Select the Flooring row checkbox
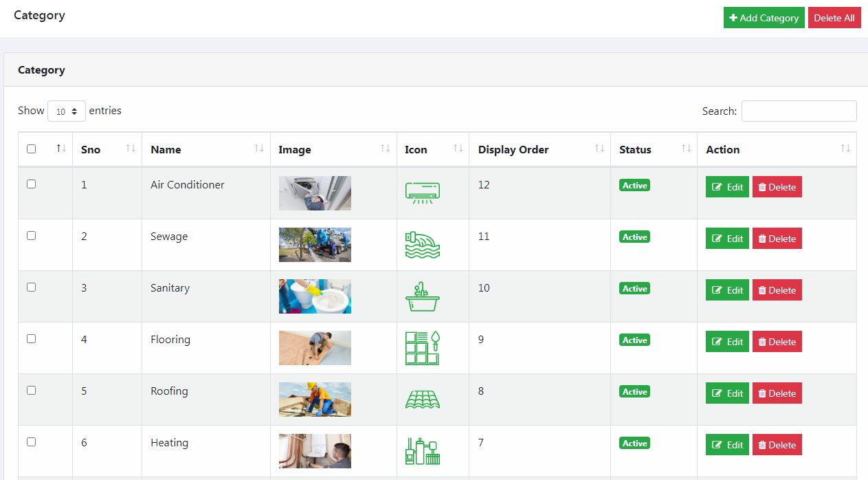This screenshot has height=480, width=868. point(31,339)
